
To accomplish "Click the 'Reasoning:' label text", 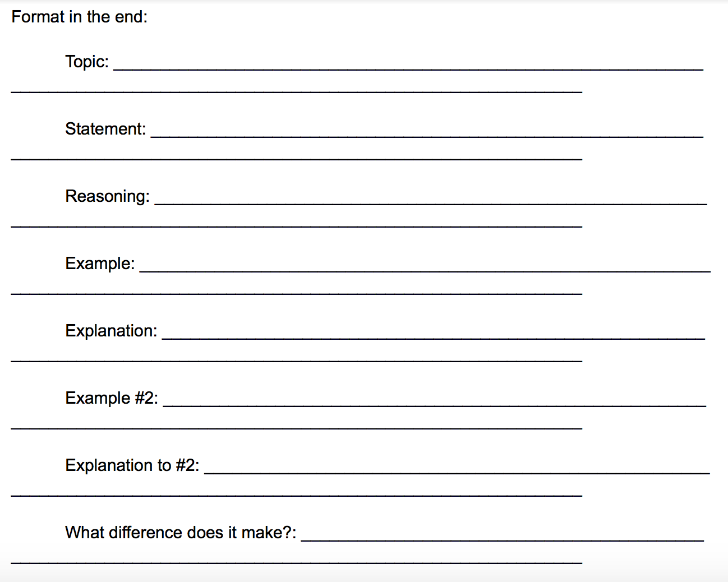I will (x=107, y=196).
